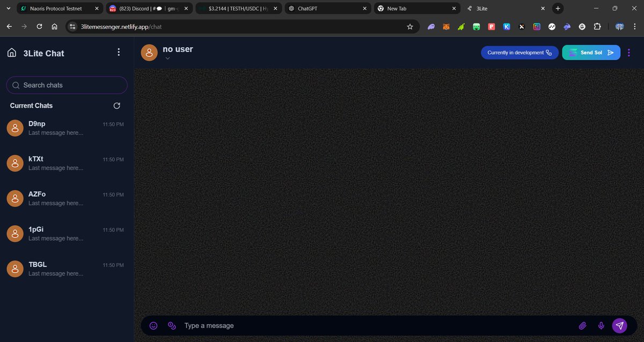Screen dimensions: 644x342
Task: Click TBGL's avatar
Action: pyautogui.click(x=14, y=269)
